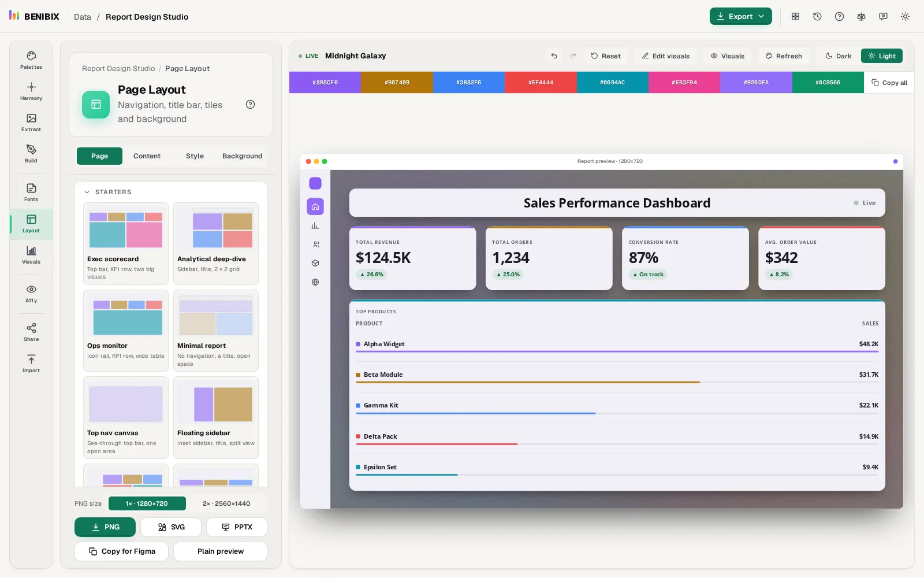Click the grid apps icon in top bar
This screenshot has height=578, width=924.
tap(795, 17)
